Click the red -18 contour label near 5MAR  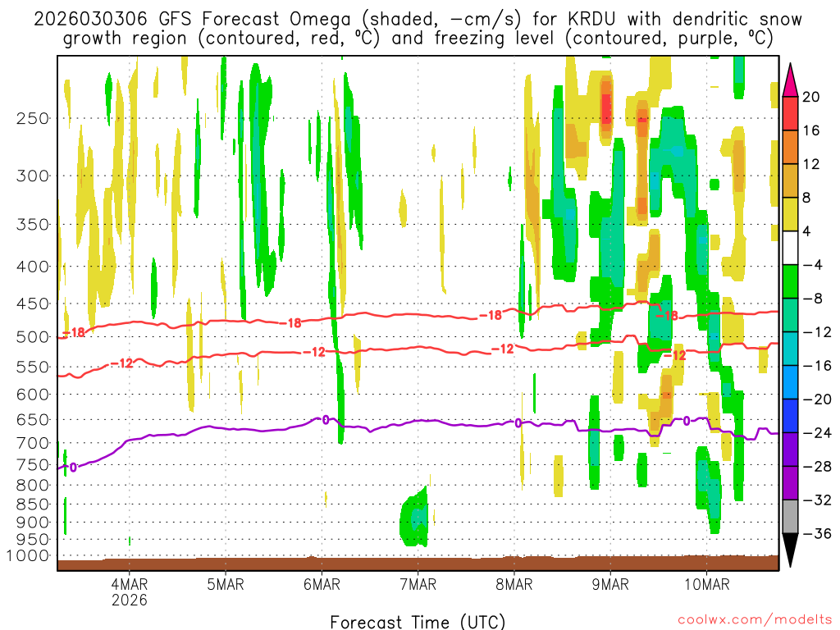point(294,323)
